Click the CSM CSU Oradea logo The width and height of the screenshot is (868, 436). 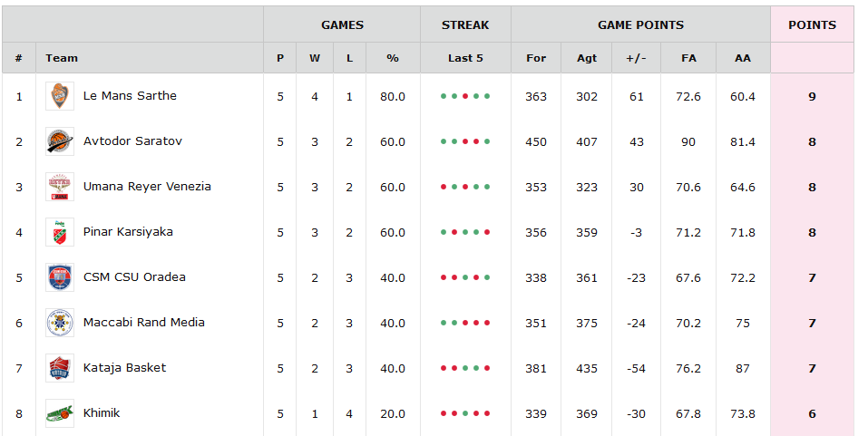click(x=60, y=277)
